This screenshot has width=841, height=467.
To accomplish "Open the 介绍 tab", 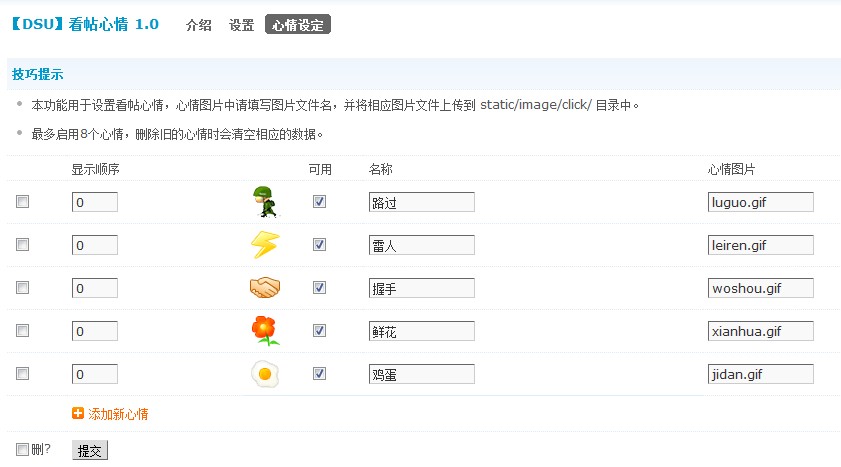I will 198,25.
